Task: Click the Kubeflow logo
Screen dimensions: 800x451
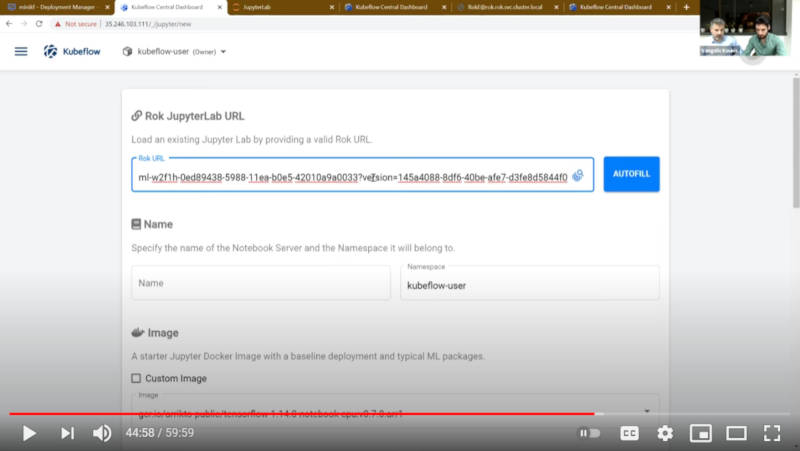Action: (x=72, y=52)
